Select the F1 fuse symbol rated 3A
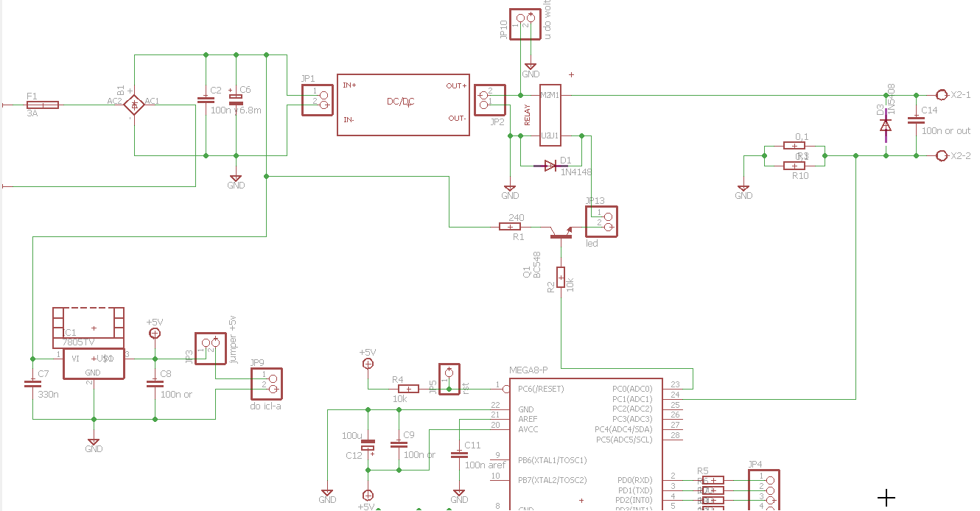Viewport: 980px width, 511px height. [x=42, y=105]
